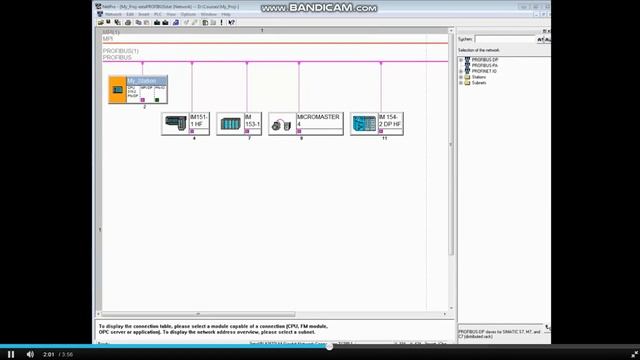640x360 pixels.
Task: Click the green PN-IO interface node on My_Station
Action: (157, 100)
